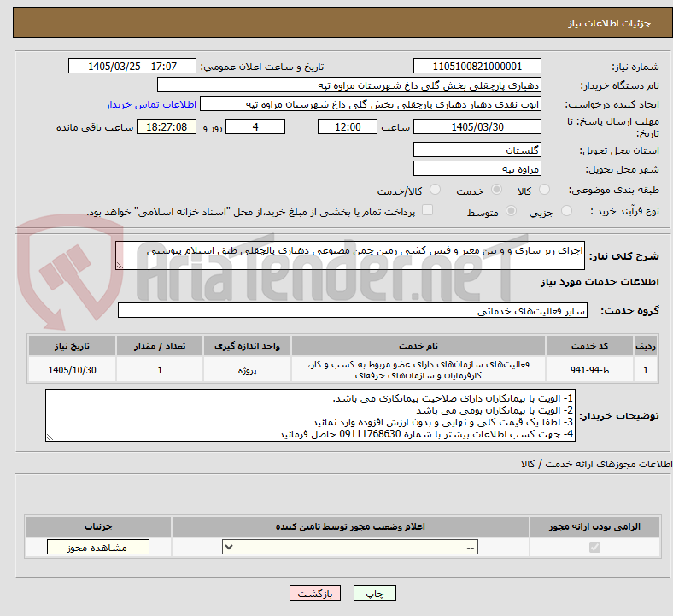Click the general description text area
This screenshot has width=673, height=616.
[350, 255]
